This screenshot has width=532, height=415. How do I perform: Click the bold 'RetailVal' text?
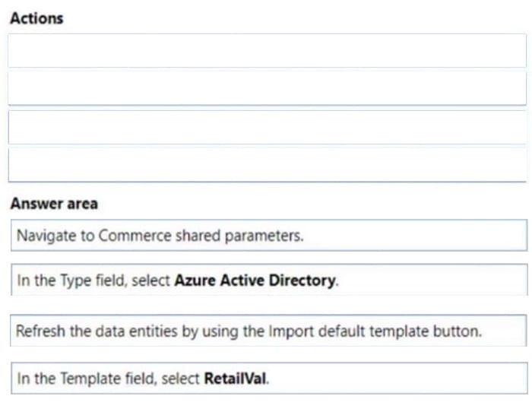(x=235, y=379)
